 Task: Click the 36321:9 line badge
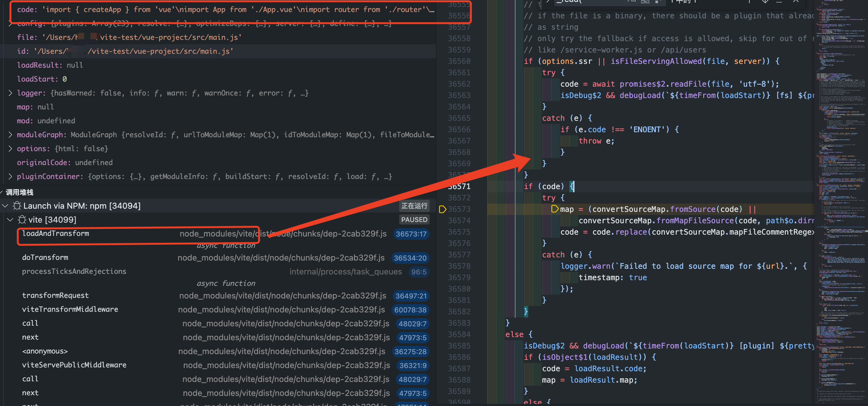click(x=412, y=366)
